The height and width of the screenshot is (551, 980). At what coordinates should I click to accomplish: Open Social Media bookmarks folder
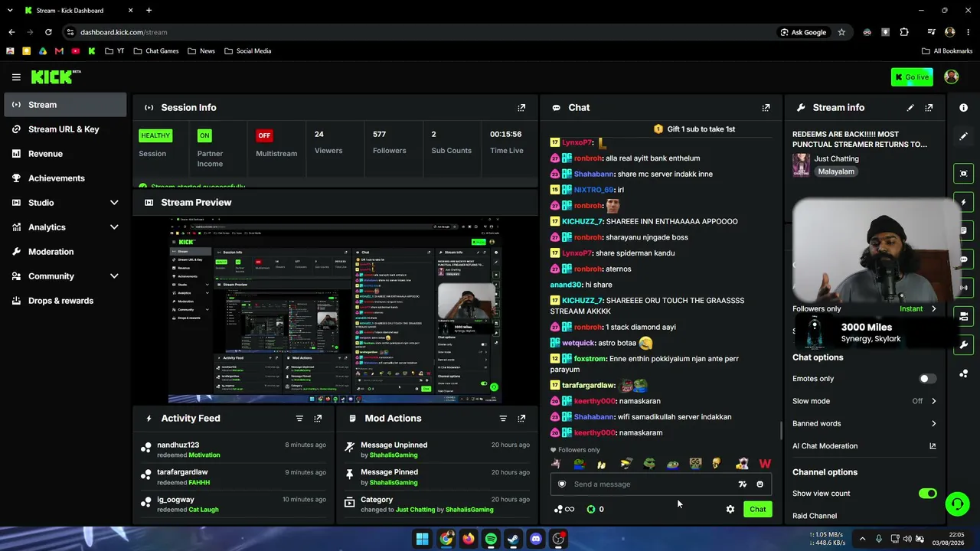pyautogui.click(x=247, y=51)
